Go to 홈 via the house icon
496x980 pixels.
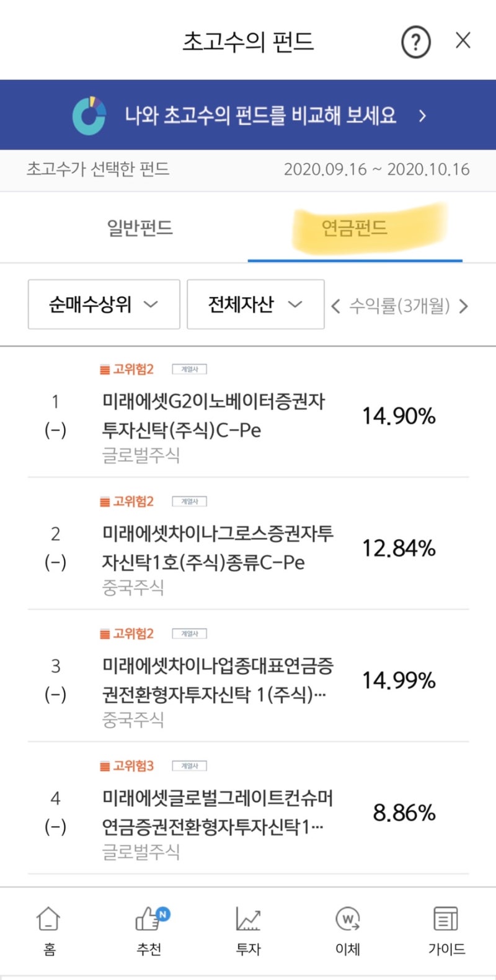49,930
